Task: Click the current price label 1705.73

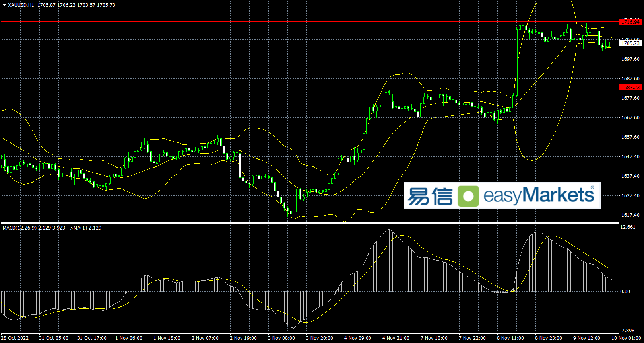Action: pyautogui.click(x=630, y=43)
